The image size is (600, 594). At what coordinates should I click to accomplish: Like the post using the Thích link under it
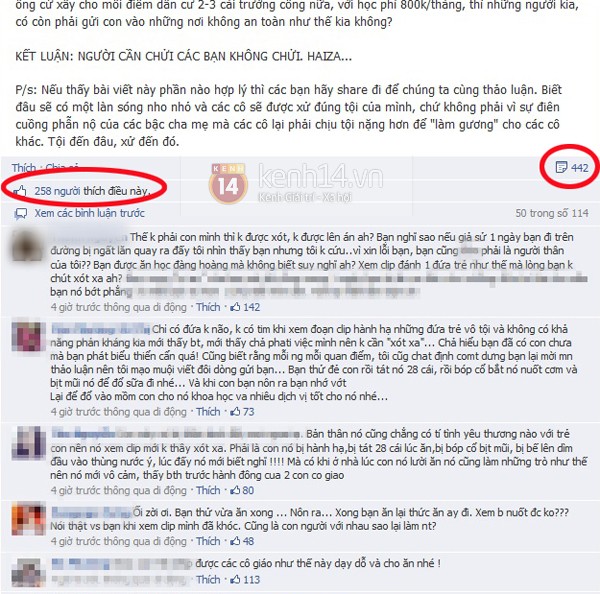pos(23,168)
